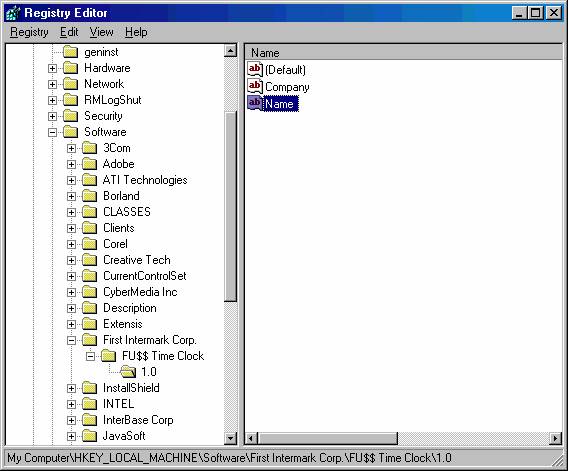The image size is (568, 471).
Task: Open the Help menu
Action: click(136, 32)
